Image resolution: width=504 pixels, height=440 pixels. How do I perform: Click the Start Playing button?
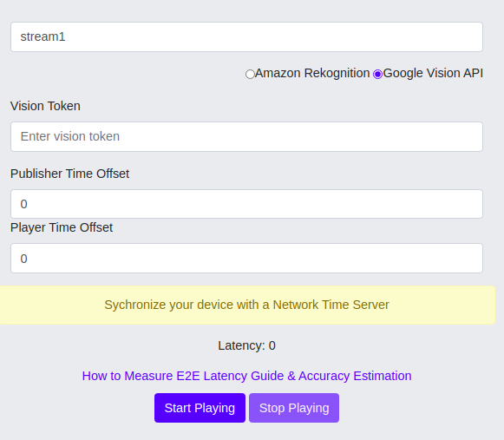pos(200,408)
